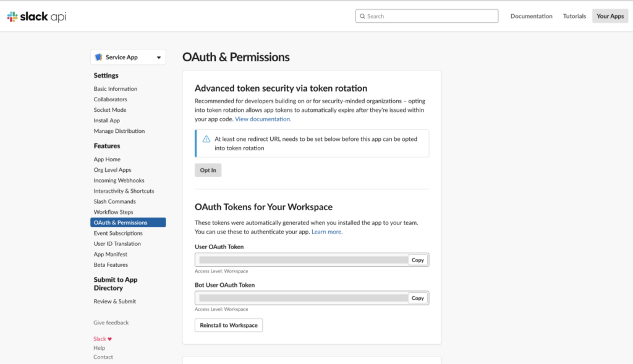Click into the Search field
633x364 pixels.
coord(431,16)
